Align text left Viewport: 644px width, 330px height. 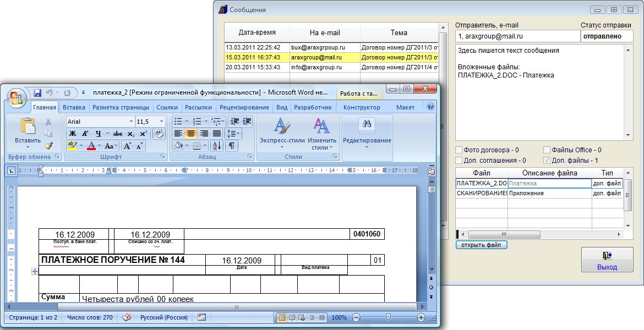point(178,134)
